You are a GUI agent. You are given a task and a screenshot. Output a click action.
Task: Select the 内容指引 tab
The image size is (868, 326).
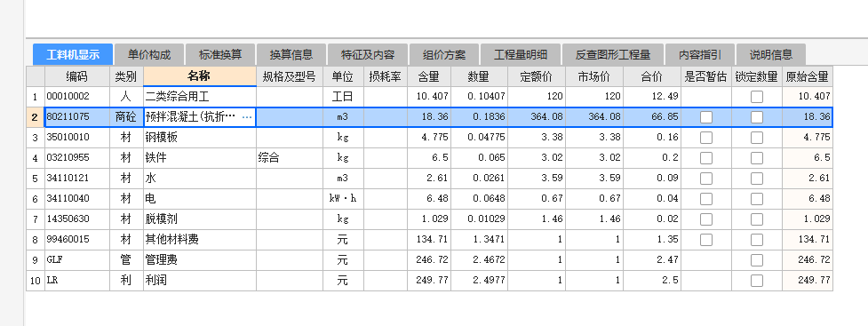pyautogui.click(x=700, y=55)
